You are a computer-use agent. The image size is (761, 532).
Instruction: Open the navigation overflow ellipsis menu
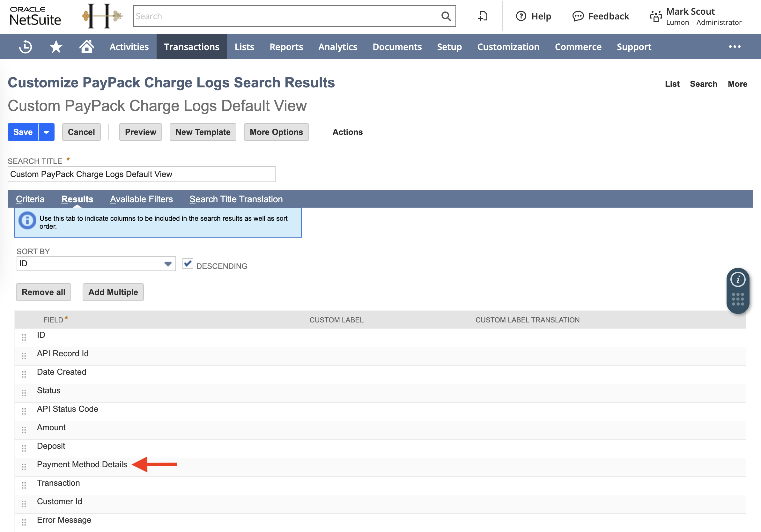[735, 47]
